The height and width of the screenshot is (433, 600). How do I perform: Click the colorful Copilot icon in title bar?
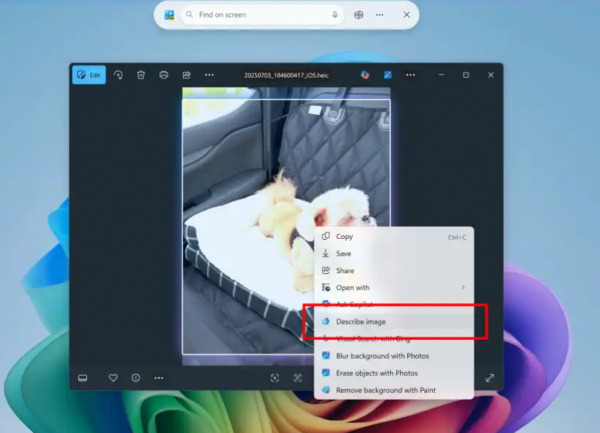pyautogui.click(x=365, y=75)
